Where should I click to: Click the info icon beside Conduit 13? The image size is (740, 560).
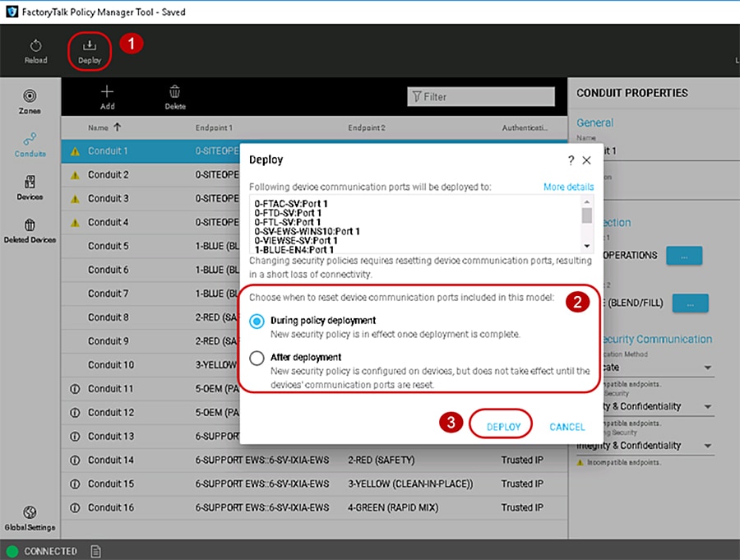coord(75,437)
